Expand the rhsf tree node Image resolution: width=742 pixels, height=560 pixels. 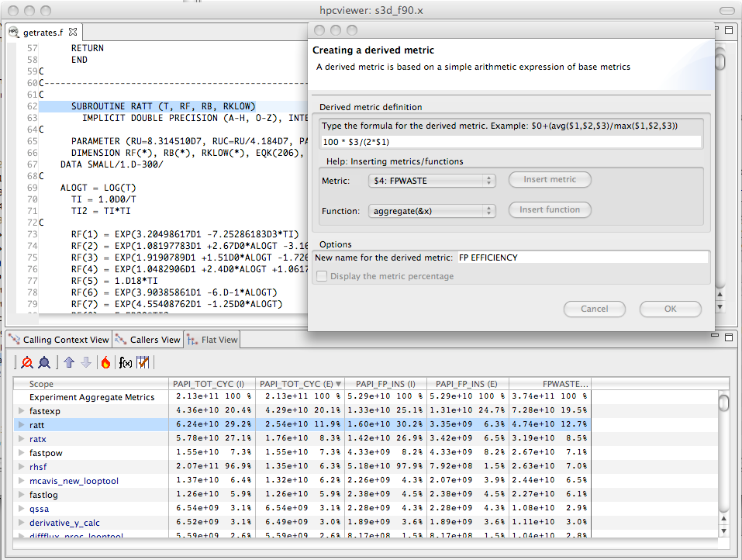click(x=21, y=467)
